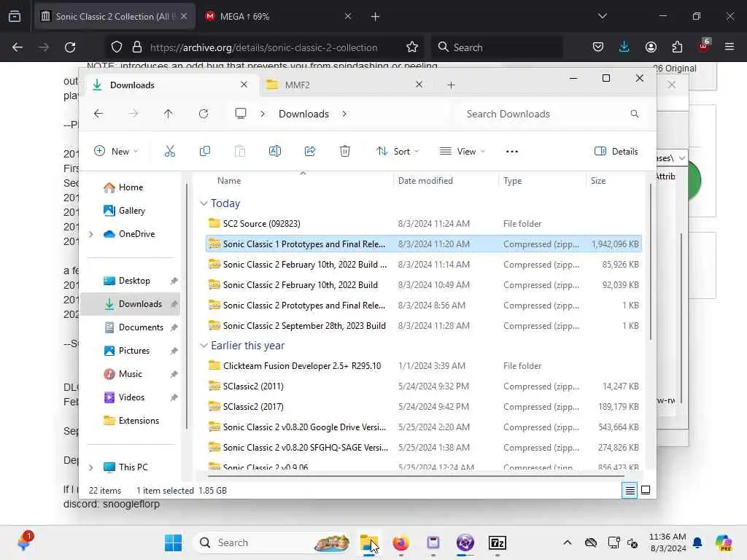Viewport: 747px width, 560px height.
Task: Expand the Downloads breadcrumb chevron
Action: pos(344,114)
